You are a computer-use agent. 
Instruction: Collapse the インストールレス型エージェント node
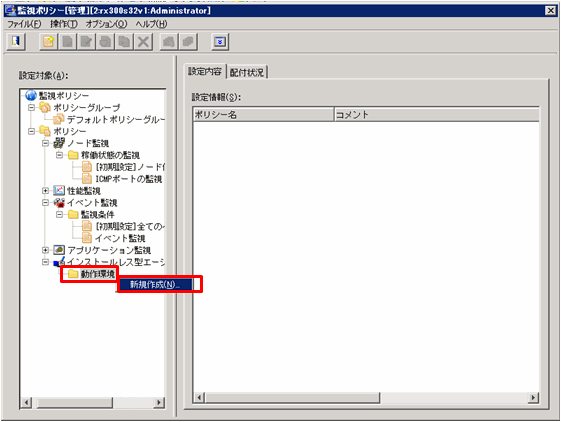point(45,262)
